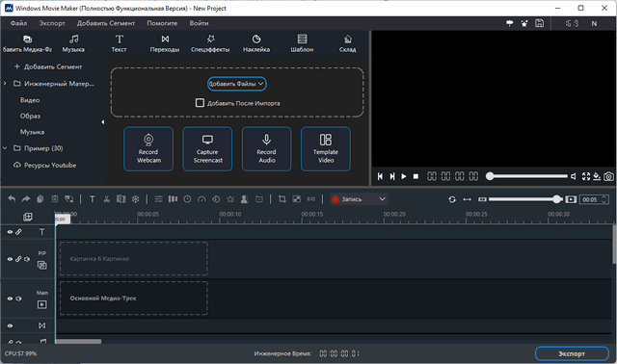
Task: Toggle visibility eye of Main track
Action: (x=10, y=299)
